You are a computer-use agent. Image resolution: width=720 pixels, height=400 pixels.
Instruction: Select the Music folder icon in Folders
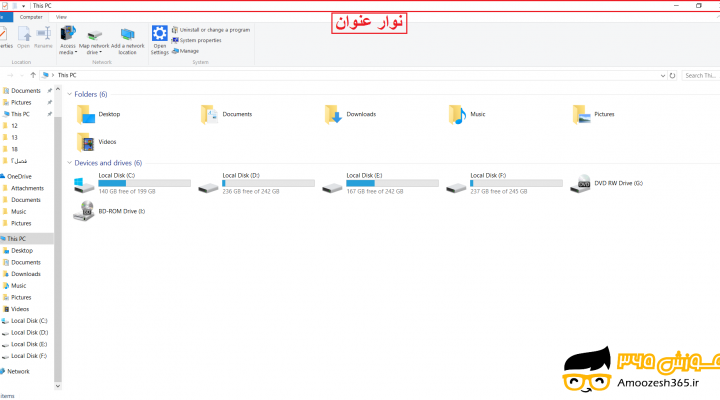click(x=457, y=114)
